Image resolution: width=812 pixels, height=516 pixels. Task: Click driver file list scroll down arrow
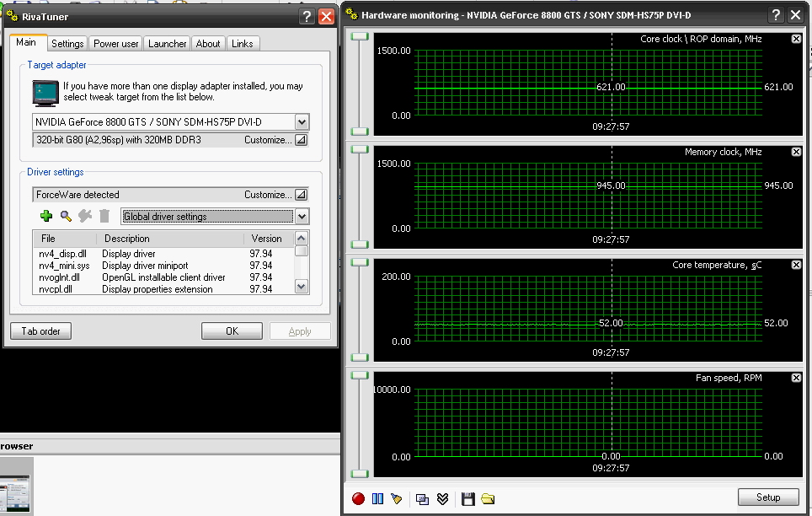[x=302, y=287]
